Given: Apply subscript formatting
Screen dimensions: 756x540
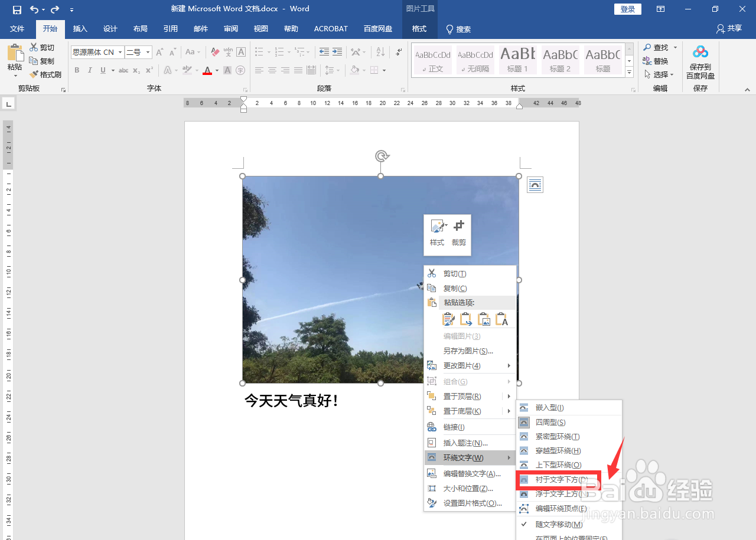Looking at the screenshot, I should 136,70.
